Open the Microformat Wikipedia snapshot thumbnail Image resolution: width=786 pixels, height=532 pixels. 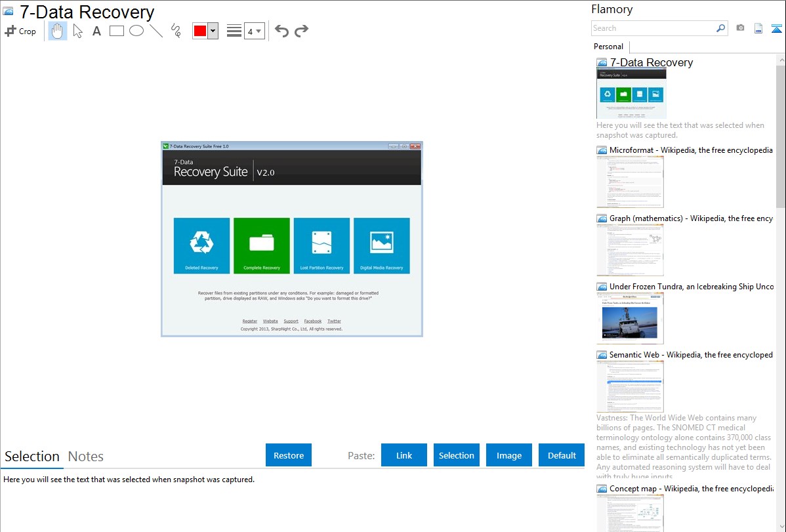630,182
